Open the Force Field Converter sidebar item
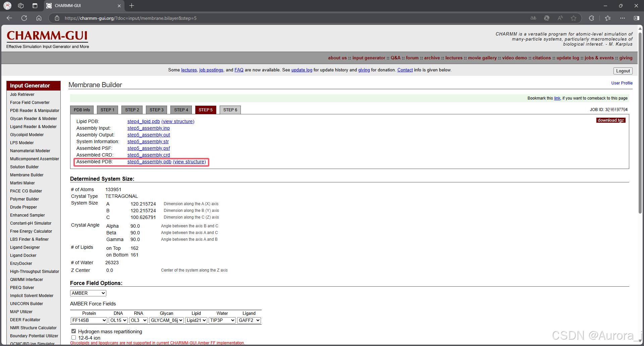The height and width of the screenshot is (346, 644). point(30,103)
